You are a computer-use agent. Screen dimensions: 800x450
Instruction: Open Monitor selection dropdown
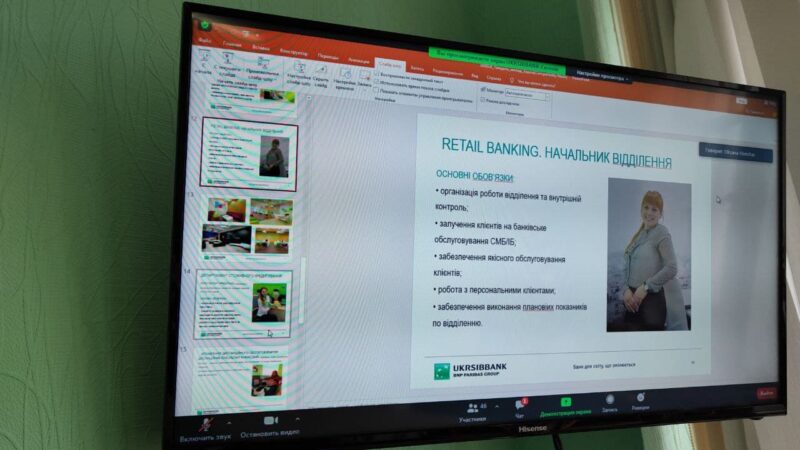pos(528,94)
